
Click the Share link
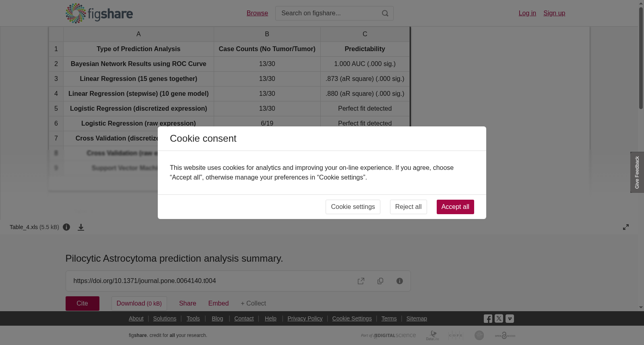click(x=188, y=304)
